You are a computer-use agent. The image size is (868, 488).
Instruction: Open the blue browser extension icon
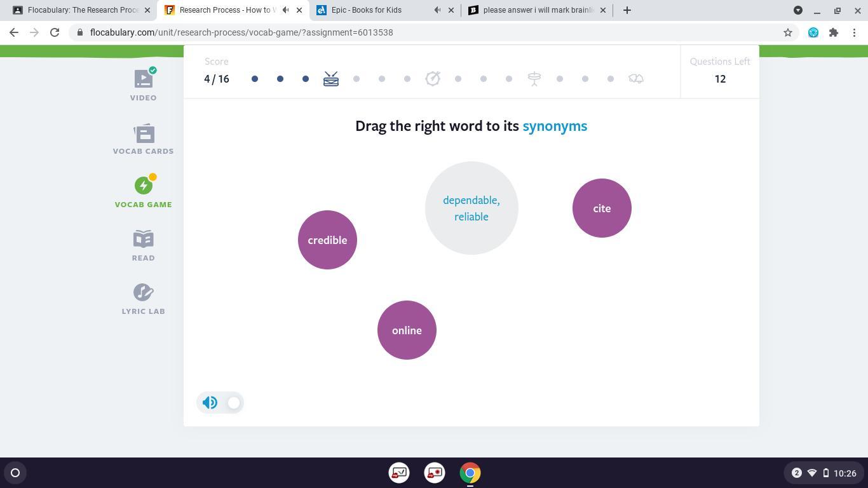click(813, 32)
